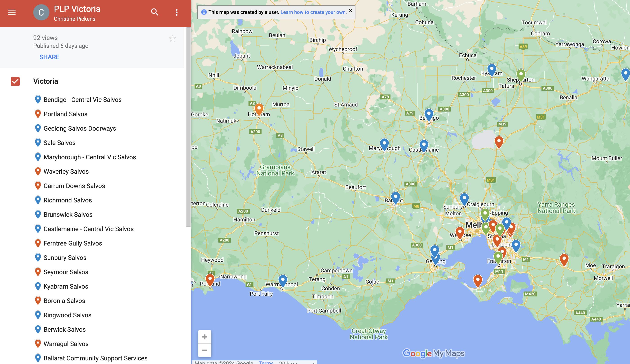
Task: Select Maryborough - Central Vic Salvos entry
Action: click(90, 157)
